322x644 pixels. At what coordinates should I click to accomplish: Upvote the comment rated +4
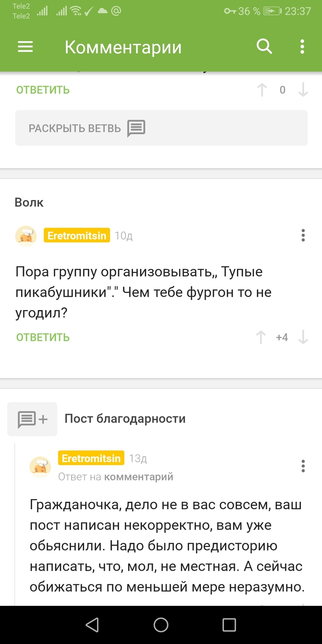click(261, 338)
